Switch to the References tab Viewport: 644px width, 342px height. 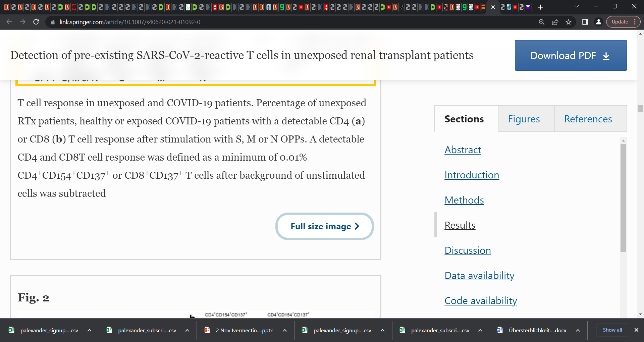[x=588, y=119]
